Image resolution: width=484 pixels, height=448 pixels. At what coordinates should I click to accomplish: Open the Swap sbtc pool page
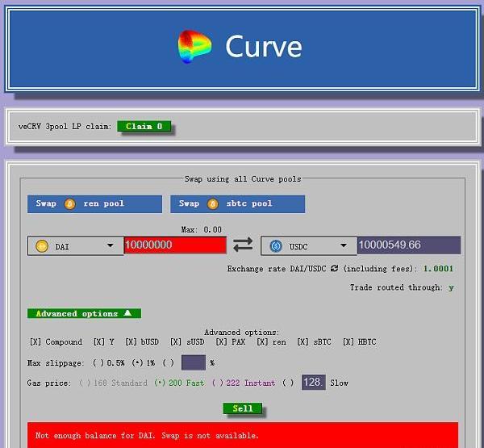[237, 203]
